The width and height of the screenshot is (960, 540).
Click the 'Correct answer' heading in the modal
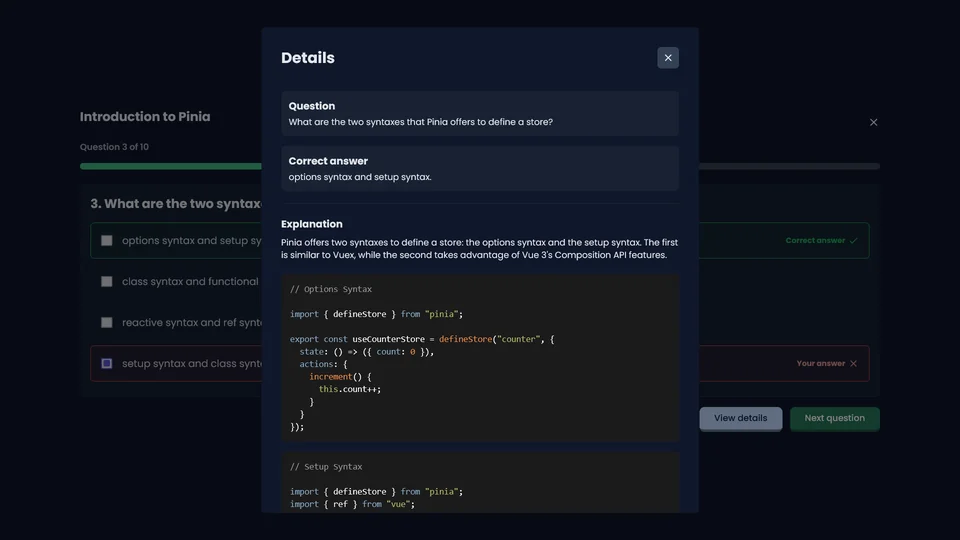point(328,161)
